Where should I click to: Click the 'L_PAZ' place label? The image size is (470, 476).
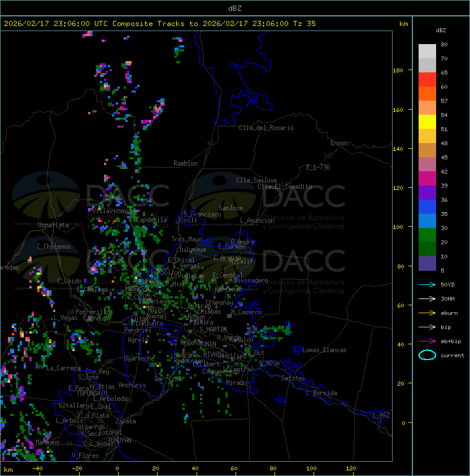tap(381, 416)
